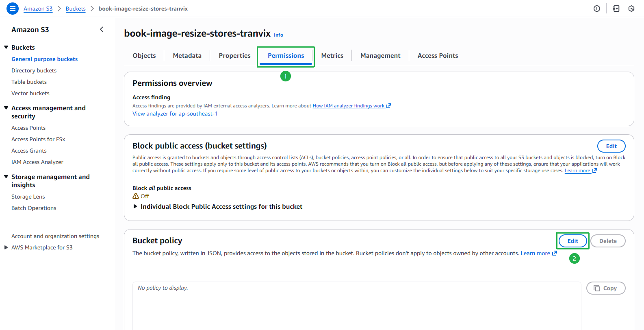Open the Properties tab
Image resolution: width=644 pixels, height=330 pixels.
pyautogui.click(x=235, y=56)
